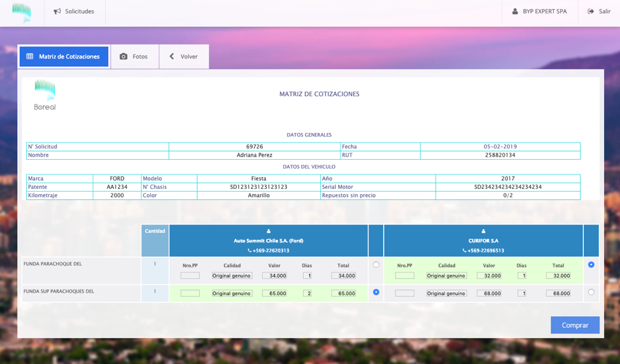
Task: Switch to the Matriz de Cotizaciones tab
Action: click(x=64, y=57)
